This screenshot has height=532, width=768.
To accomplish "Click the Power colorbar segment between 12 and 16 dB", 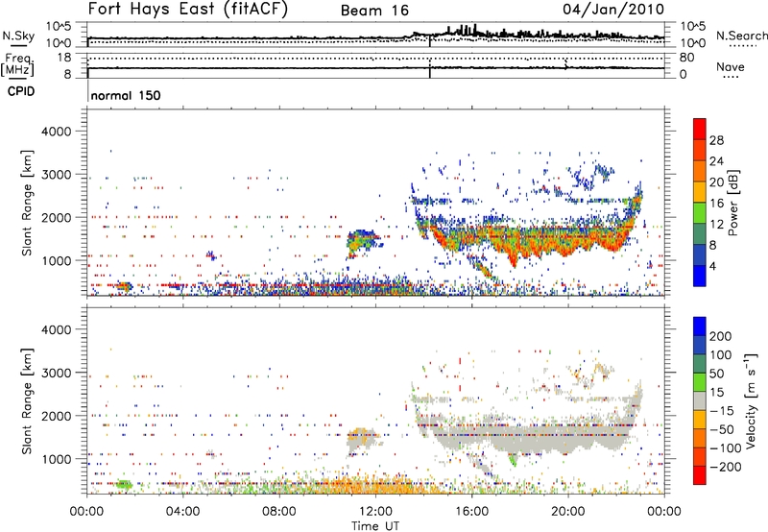I will 700,213.
